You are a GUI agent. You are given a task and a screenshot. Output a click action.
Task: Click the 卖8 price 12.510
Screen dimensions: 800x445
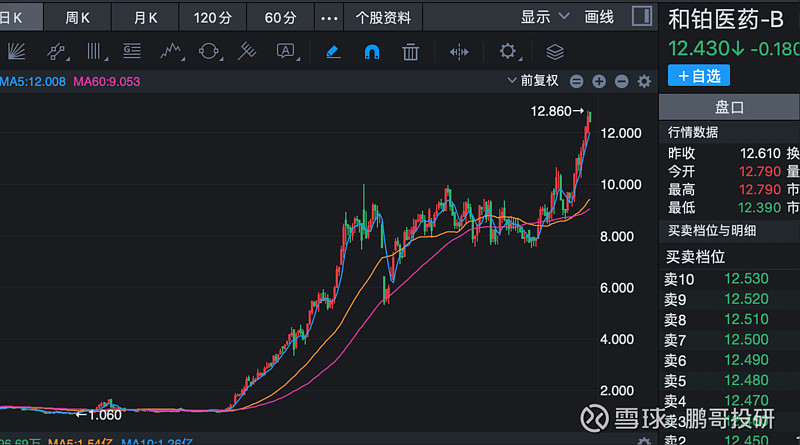[x=746, y=319]
